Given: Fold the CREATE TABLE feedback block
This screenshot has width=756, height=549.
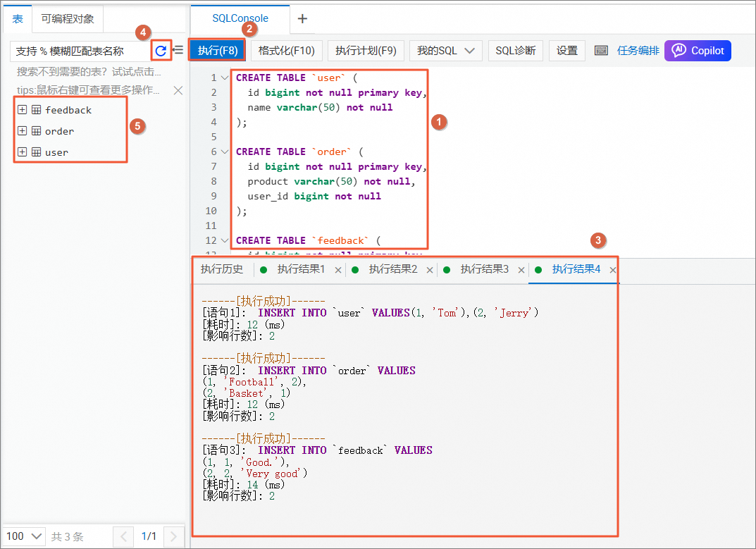Looking at the screenshot, I should click(x=225, y=240).
